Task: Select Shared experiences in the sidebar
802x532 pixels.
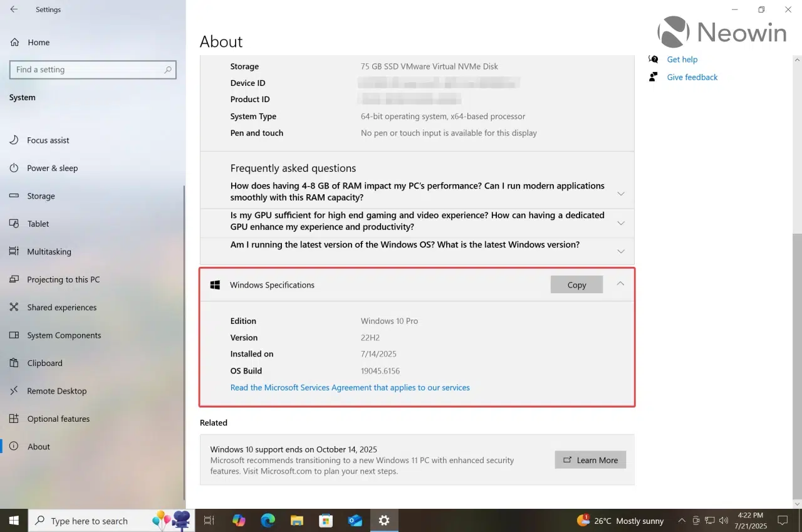Action: (x=62, y=307)
